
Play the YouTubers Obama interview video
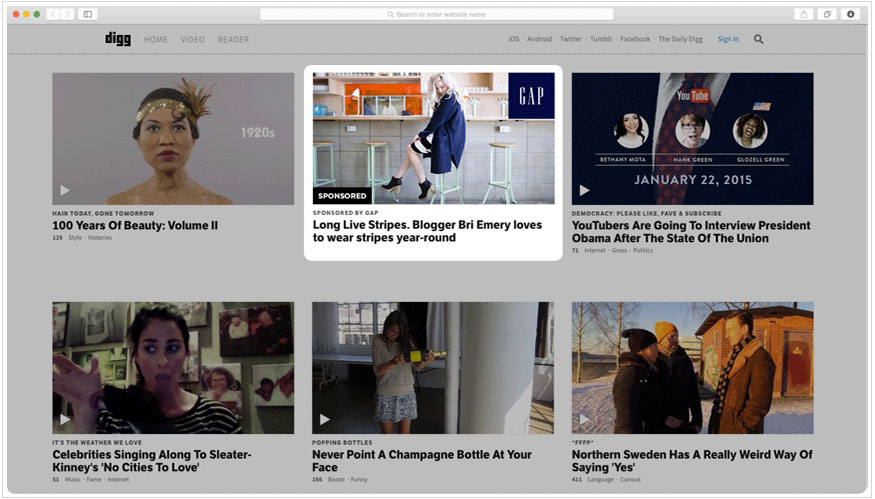[x=584, y=190]
